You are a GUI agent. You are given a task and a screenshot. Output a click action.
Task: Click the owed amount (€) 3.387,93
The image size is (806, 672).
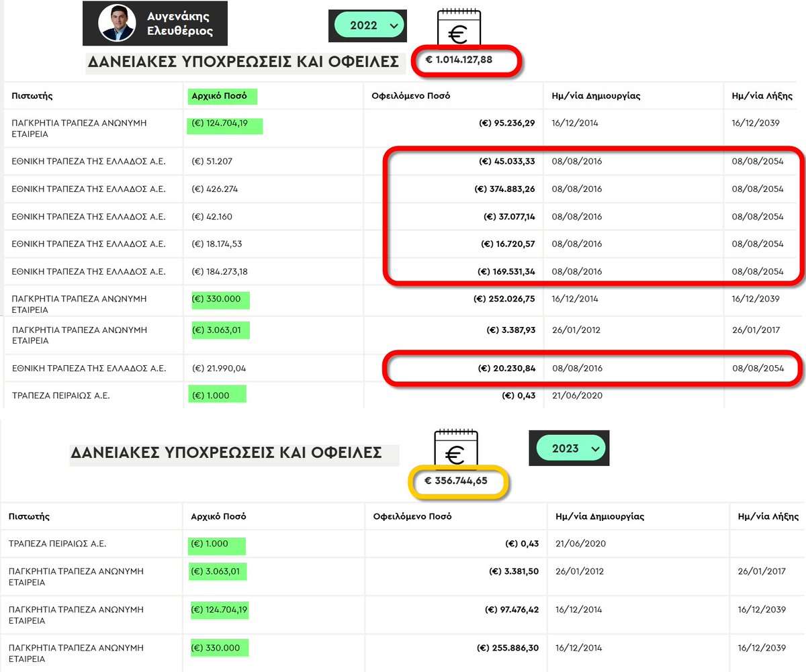(x=511, y=330)
